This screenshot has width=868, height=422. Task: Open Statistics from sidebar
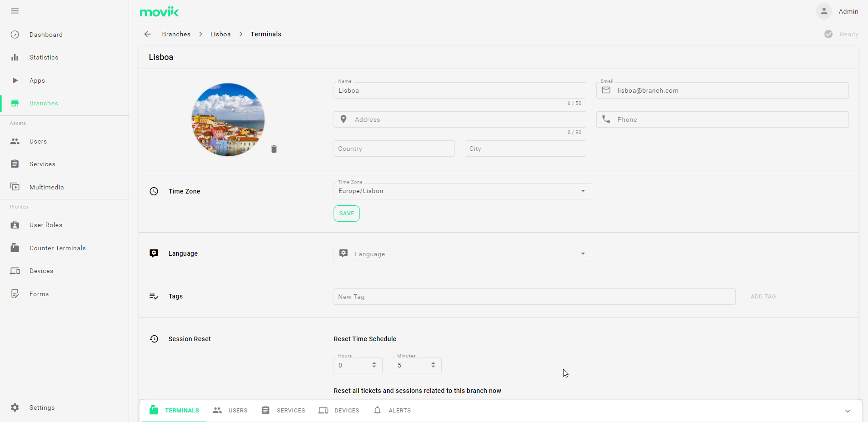coord(64,57)
